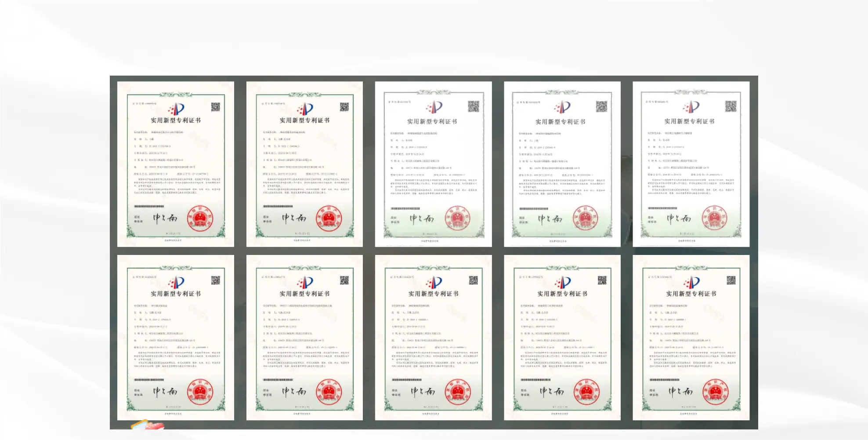
Task: Click red national seal on second top-row certificate
Action: (329, 218)
